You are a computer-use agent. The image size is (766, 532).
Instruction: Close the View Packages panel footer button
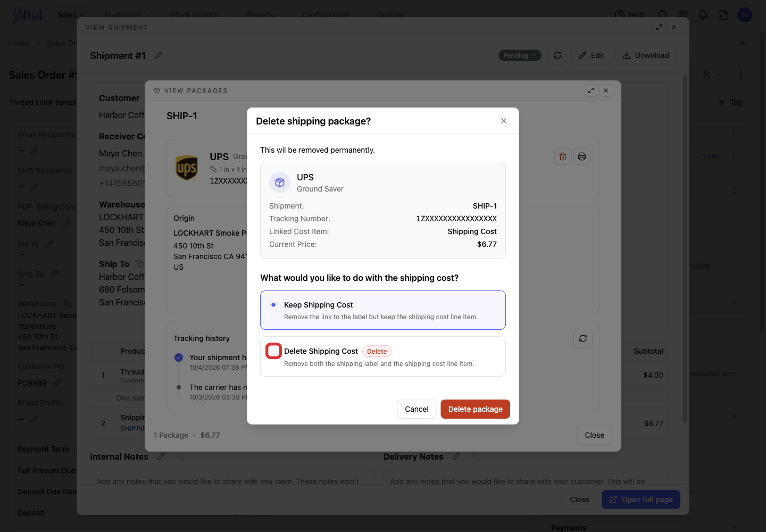594,435
